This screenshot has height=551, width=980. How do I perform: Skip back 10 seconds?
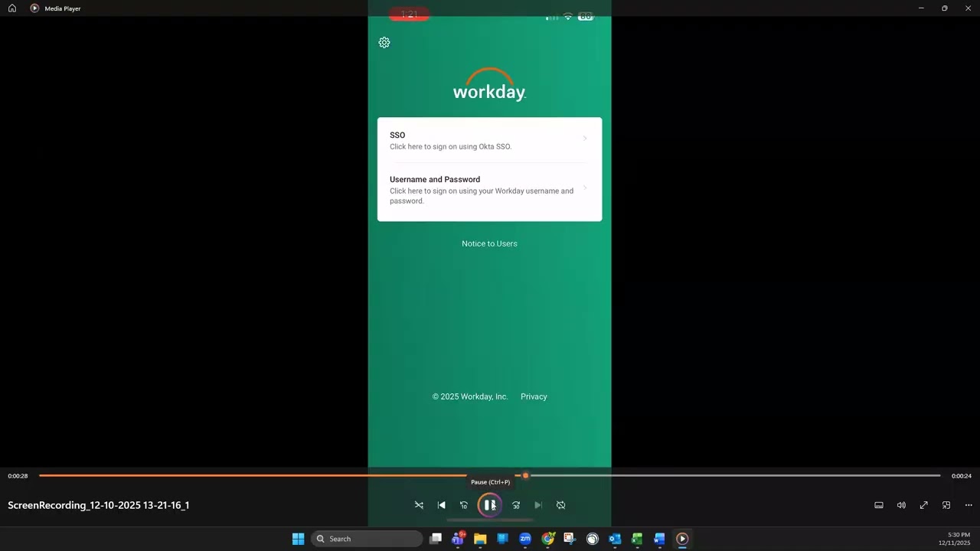[x=463, y=505]
